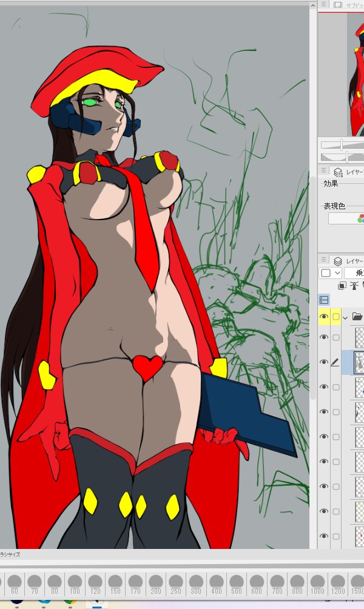Viewport: 364px width, 609px height.
Task: Toggle visibility of the selected pen-marked layer
Action: point(323,362)
